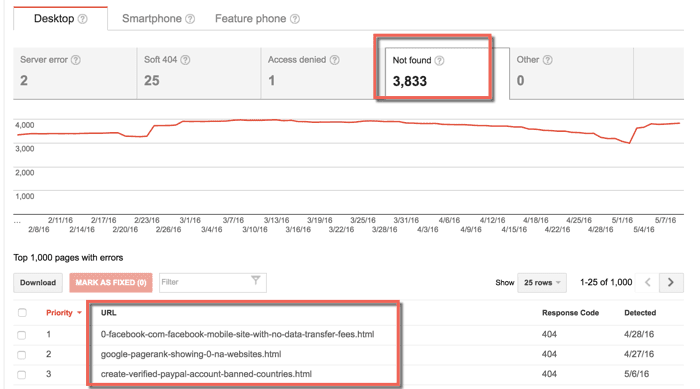Sort by Priority column arrow
This screenshot has width=700, height=389.
(79, 313)
